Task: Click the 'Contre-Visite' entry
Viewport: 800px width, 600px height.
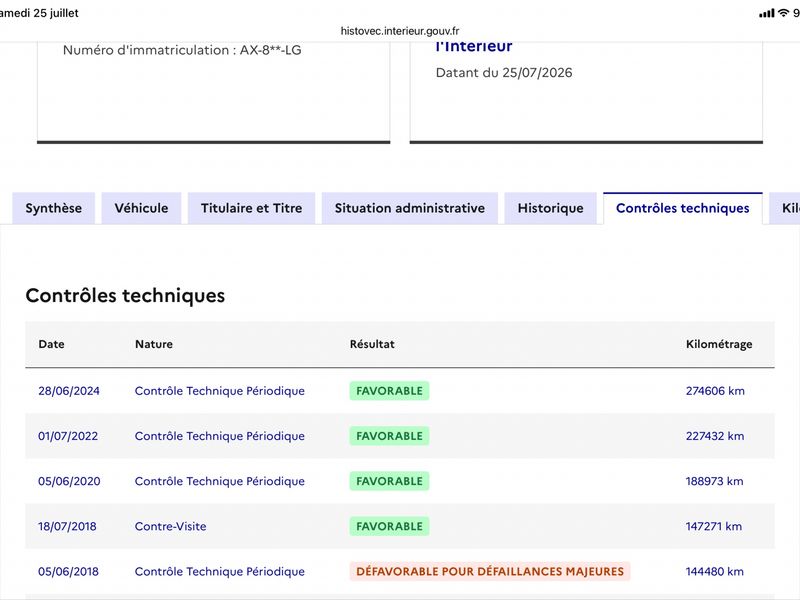Action: [170, 527]
